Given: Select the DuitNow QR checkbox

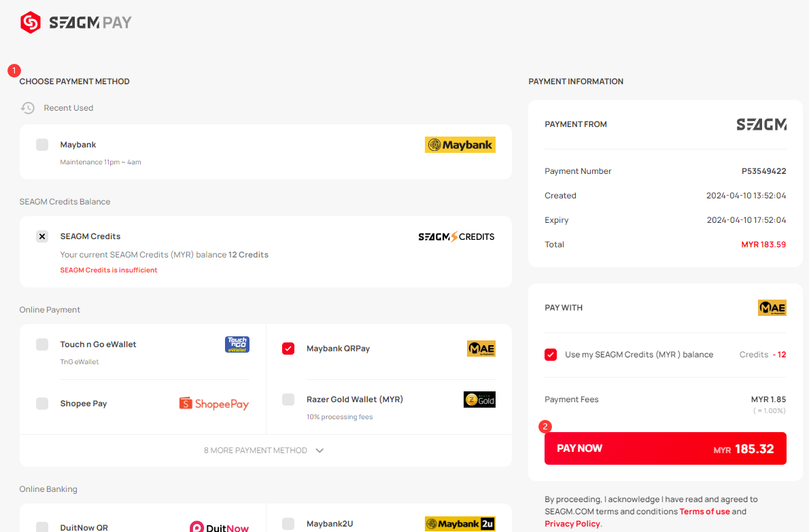Looking at the screenshot, I should (42, 527).
